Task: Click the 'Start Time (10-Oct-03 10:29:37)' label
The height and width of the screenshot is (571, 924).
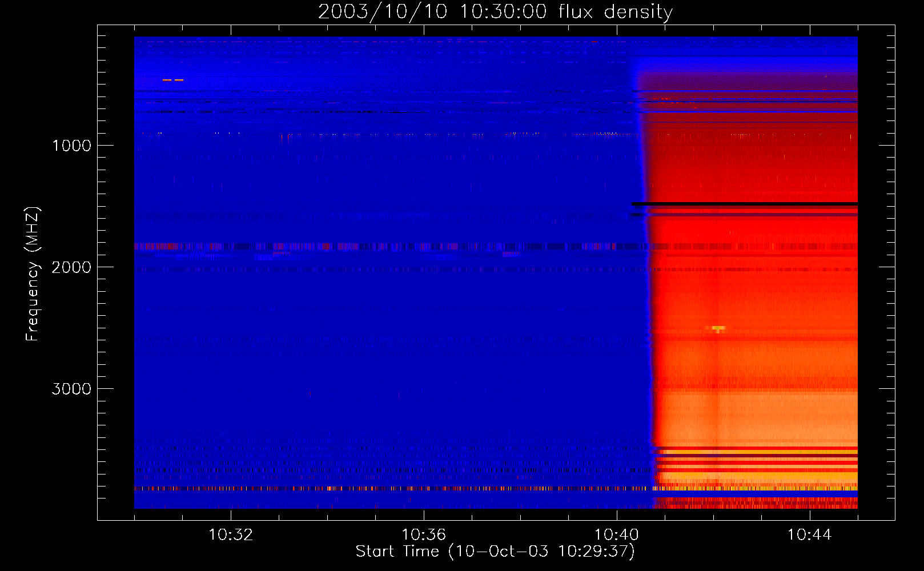Action: (495, 552)
